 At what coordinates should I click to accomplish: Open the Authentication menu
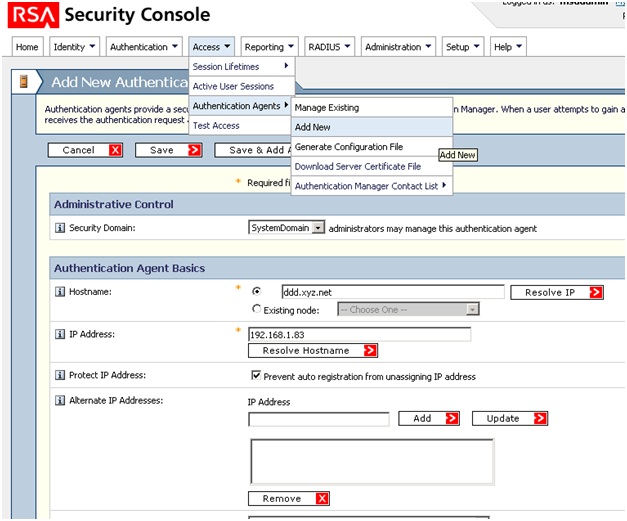(144, 47)
